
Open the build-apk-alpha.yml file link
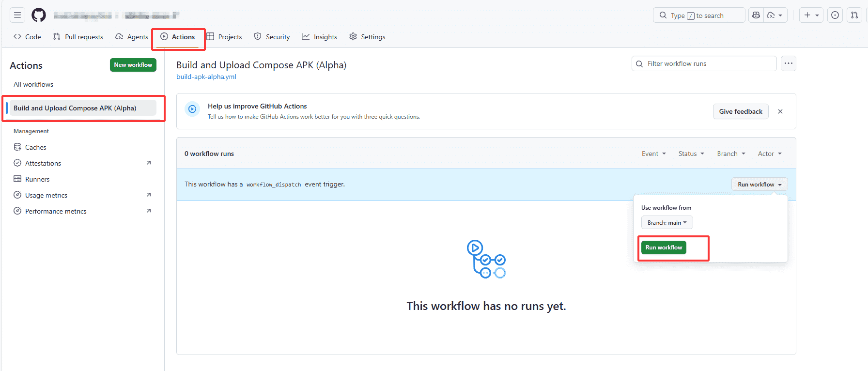pos(206,77)
